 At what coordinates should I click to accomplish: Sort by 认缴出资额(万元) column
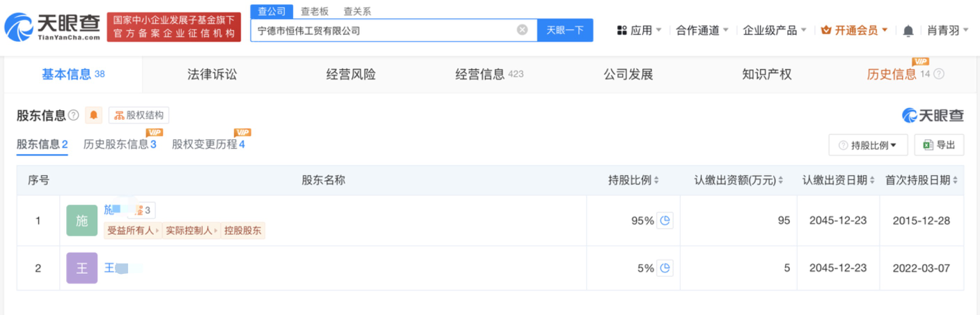781,180
